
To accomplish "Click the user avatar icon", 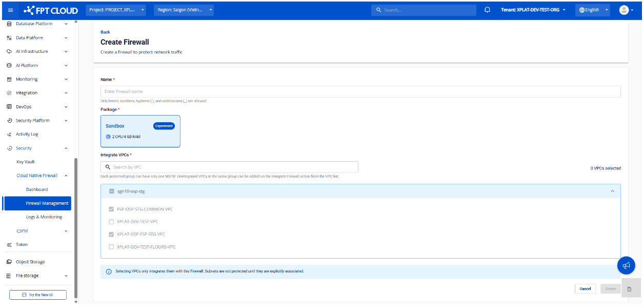I will point(623,10).
